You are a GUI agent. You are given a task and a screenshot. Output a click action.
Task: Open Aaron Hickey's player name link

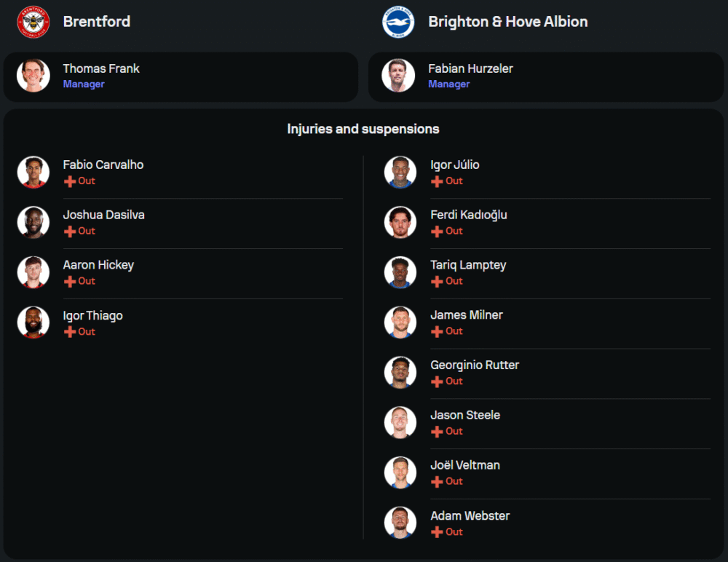click(x=98, y=265)
